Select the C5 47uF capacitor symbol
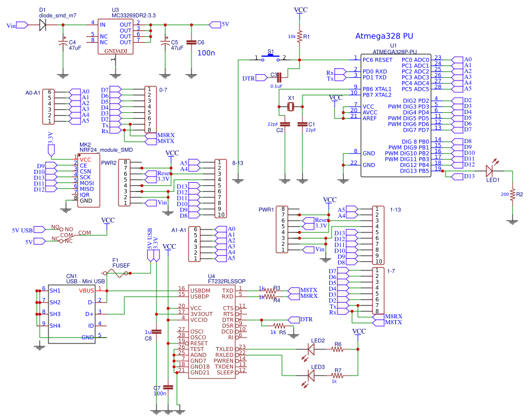Viewport: 529px width, 420px height. pos(165,43)
